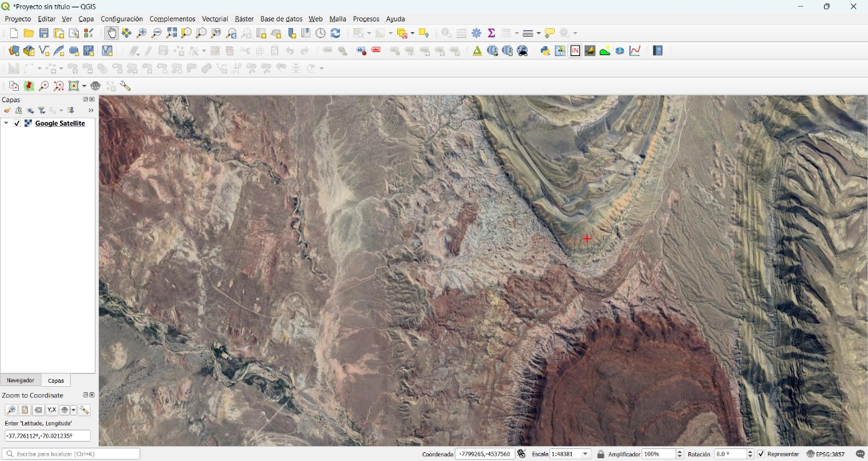The image size is (868, 461).
Task: Open the CRS dropdown arrow in Zoom to Coordinate
Action: 73,410
